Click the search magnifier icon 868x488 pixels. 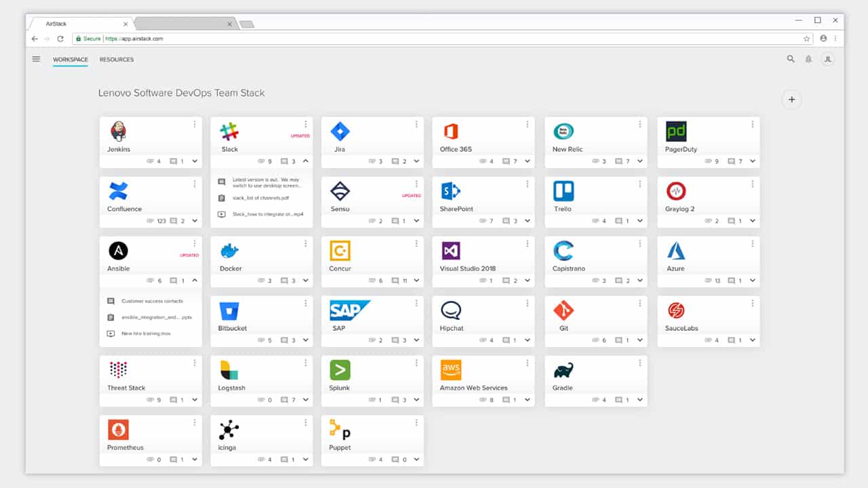791,59
